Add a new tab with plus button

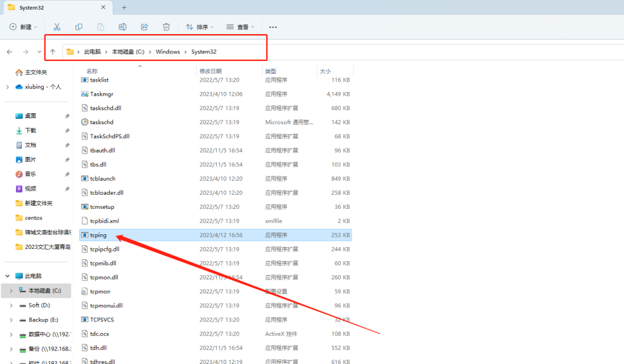click(124, 7)
